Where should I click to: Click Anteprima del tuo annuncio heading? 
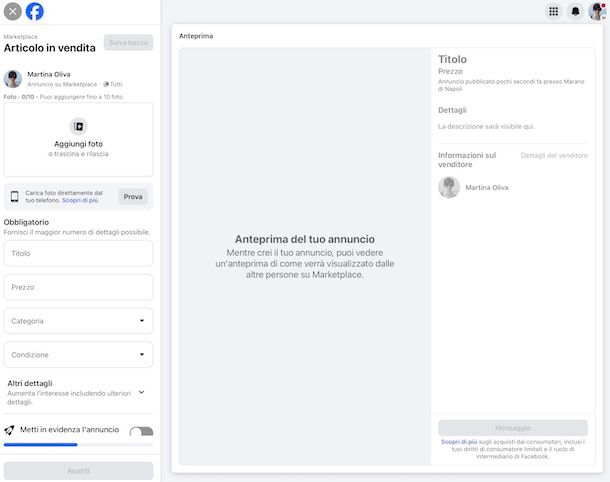[x=305, y=239]
